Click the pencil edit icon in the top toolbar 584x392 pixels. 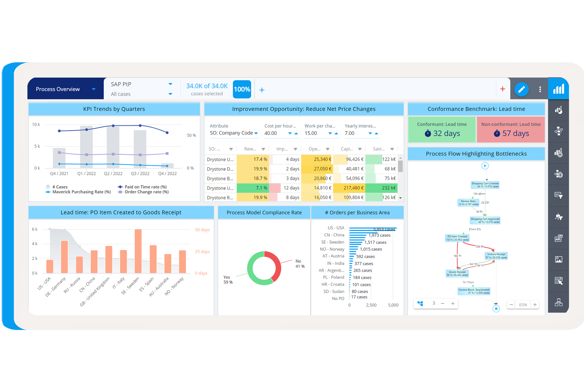pyautogui.click(x=521, y=89)
